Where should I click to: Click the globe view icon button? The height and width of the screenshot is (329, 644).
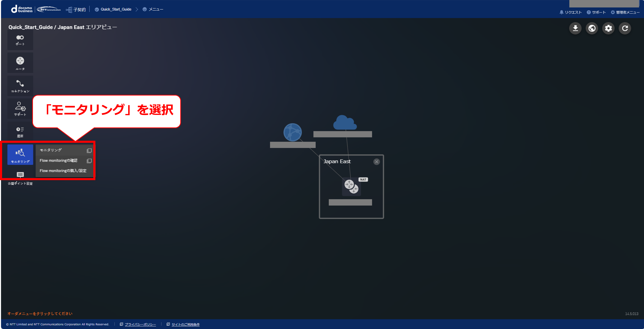click(592, 28)
